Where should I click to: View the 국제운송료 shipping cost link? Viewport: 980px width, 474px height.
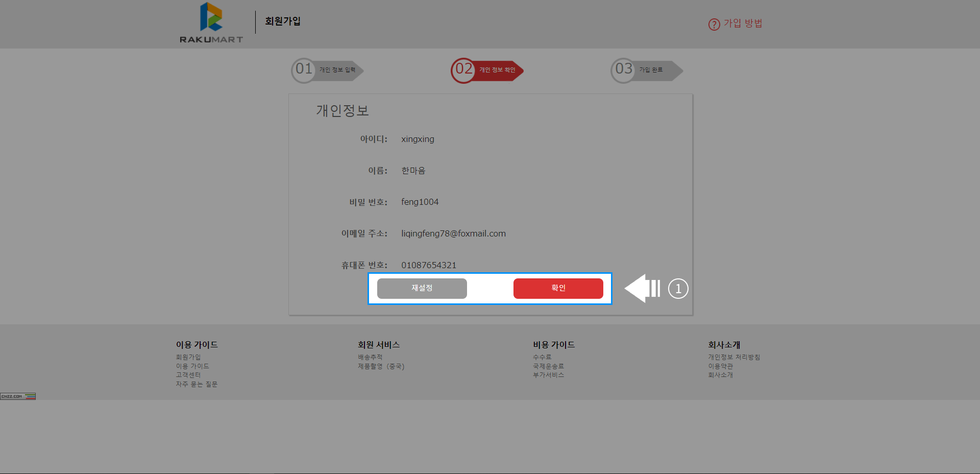[x=548, y=366]
